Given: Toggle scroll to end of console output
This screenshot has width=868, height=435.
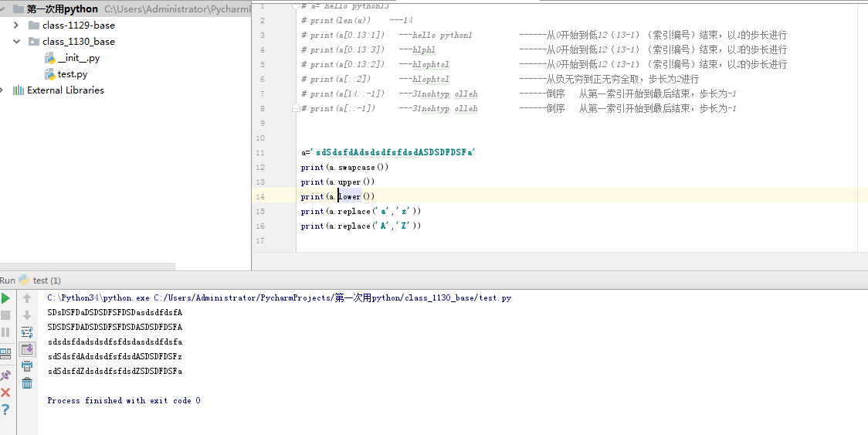Looking at the screenshot, I should click(27, 349).
